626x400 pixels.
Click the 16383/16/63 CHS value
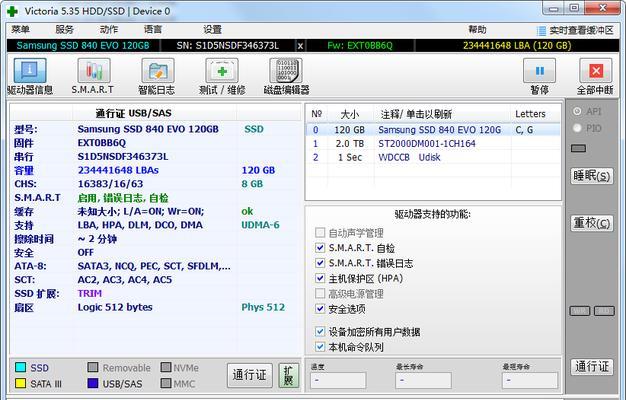pyautogui.click(x=110, y=184)
